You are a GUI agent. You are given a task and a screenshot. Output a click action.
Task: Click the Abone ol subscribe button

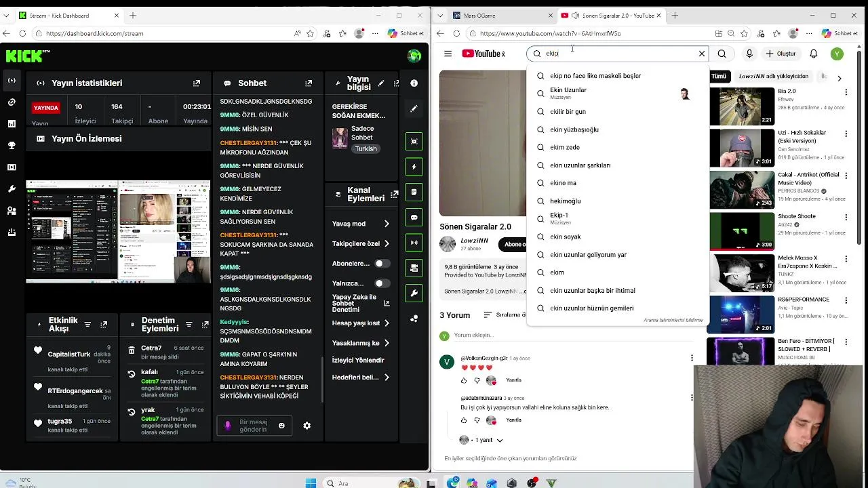pos(514,245)
